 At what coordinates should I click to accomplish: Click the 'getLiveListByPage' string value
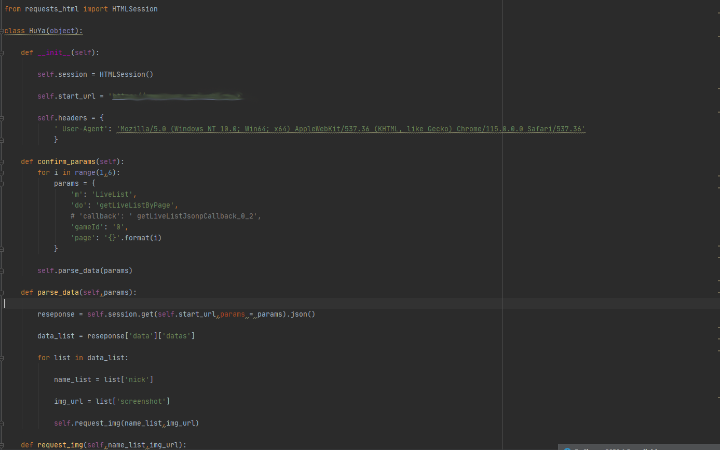pos(135,205)
